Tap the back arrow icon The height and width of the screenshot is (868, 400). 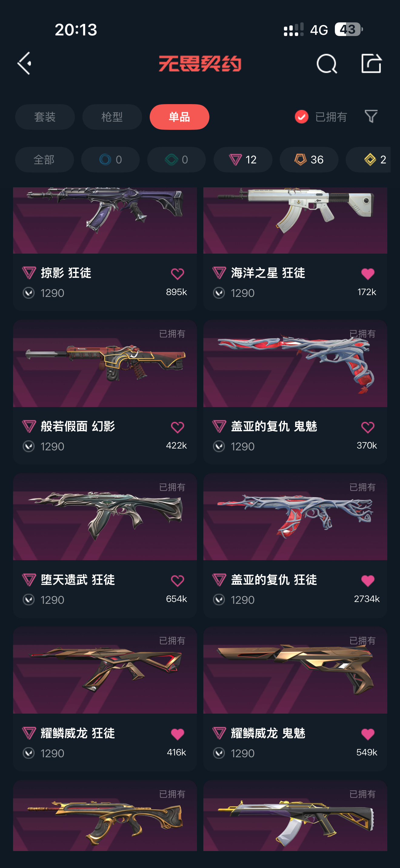[24, 63]
